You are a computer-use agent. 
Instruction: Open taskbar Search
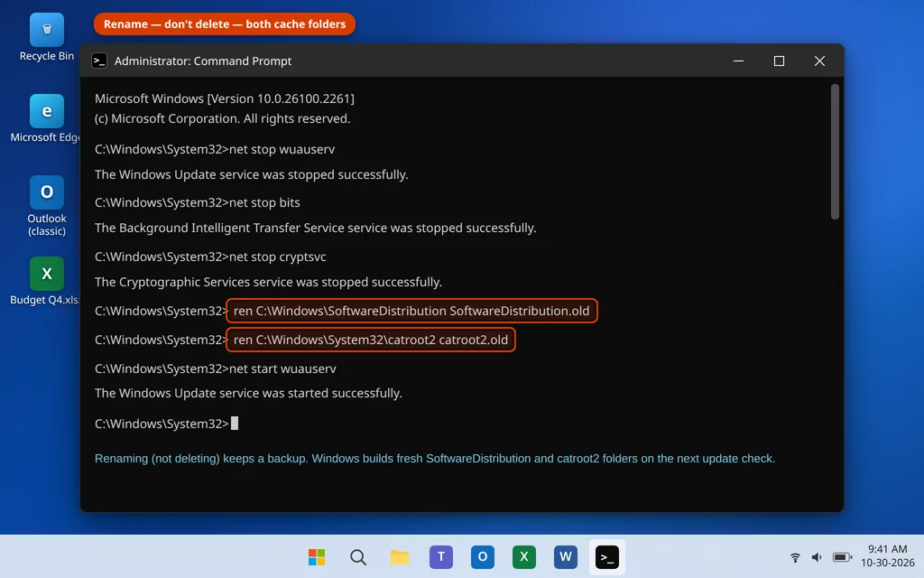click(x=357, y=556)
